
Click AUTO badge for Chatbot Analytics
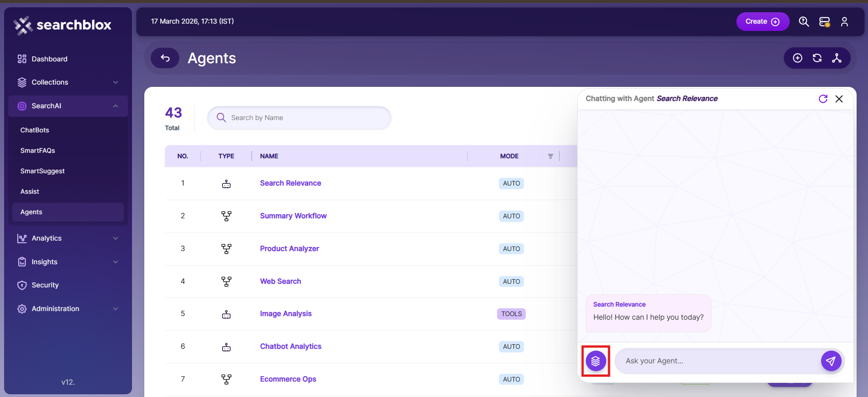[x=511, y=347]
